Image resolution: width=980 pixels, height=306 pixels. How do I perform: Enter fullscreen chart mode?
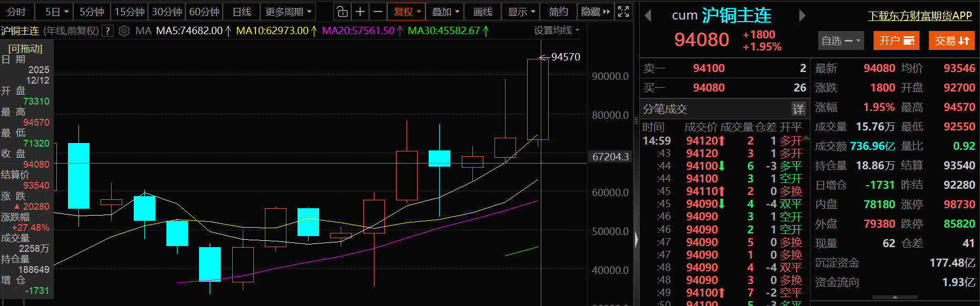coord(623,12)
